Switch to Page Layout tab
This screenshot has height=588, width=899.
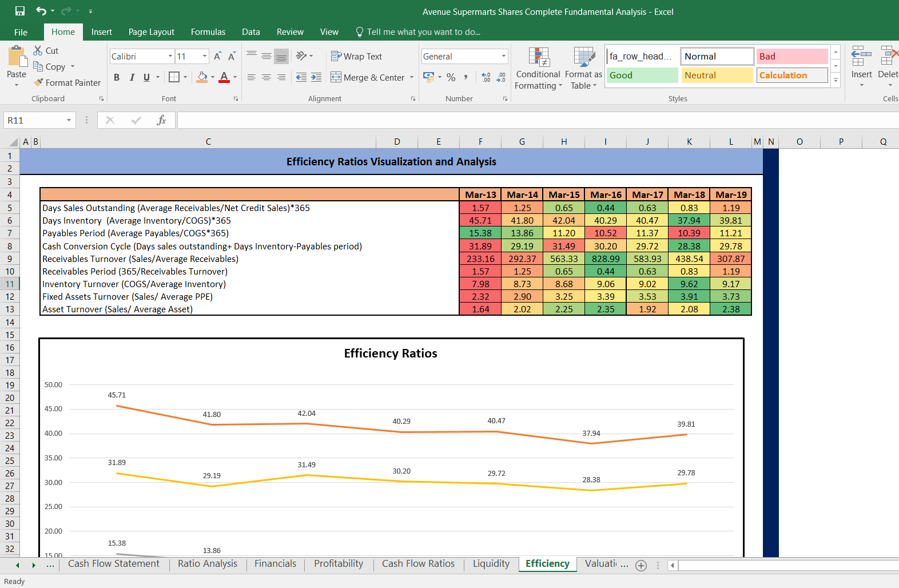coord(152,32)
